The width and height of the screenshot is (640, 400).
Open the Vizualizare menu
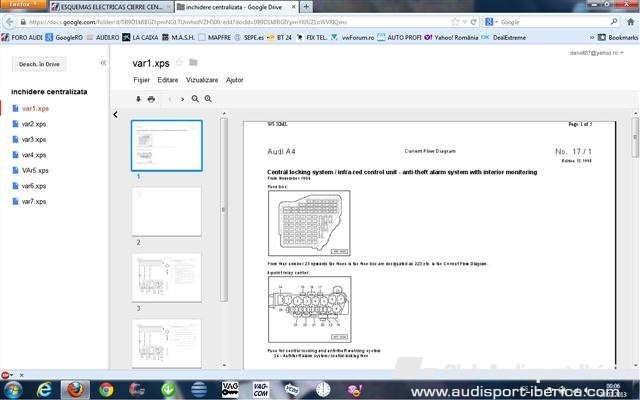(x=202, y=80)
